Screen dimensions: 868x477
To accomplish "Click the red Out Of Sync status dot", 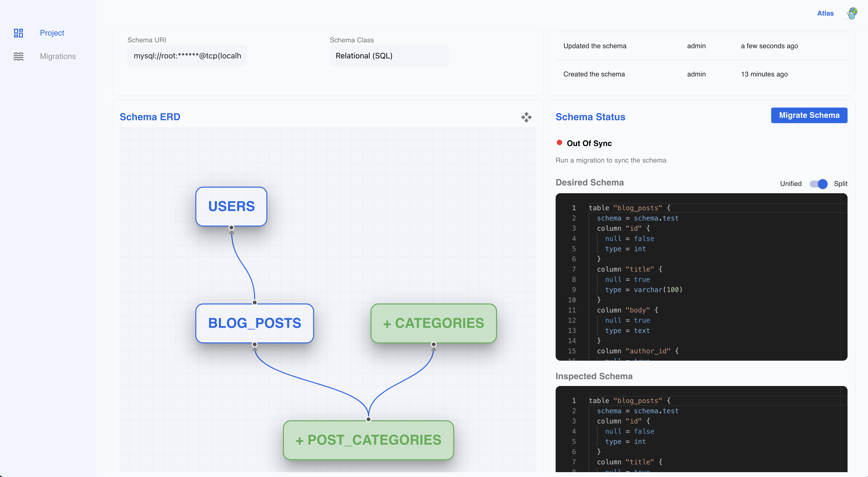I will click(559, 143).
